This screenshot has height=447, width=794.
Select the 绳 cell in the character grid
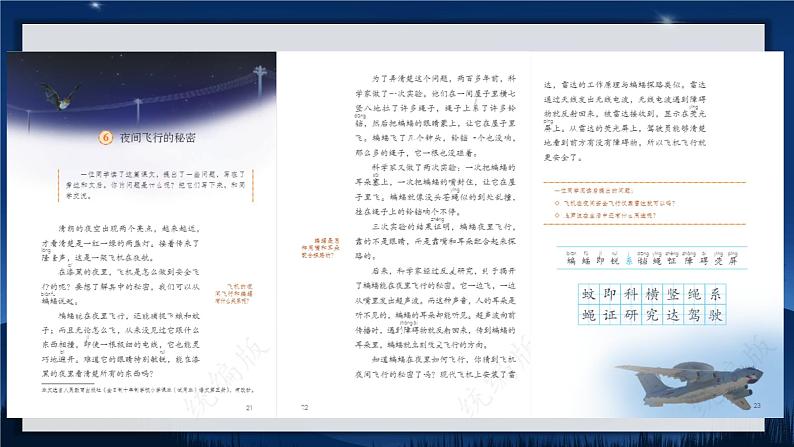(x=694, y=294)
